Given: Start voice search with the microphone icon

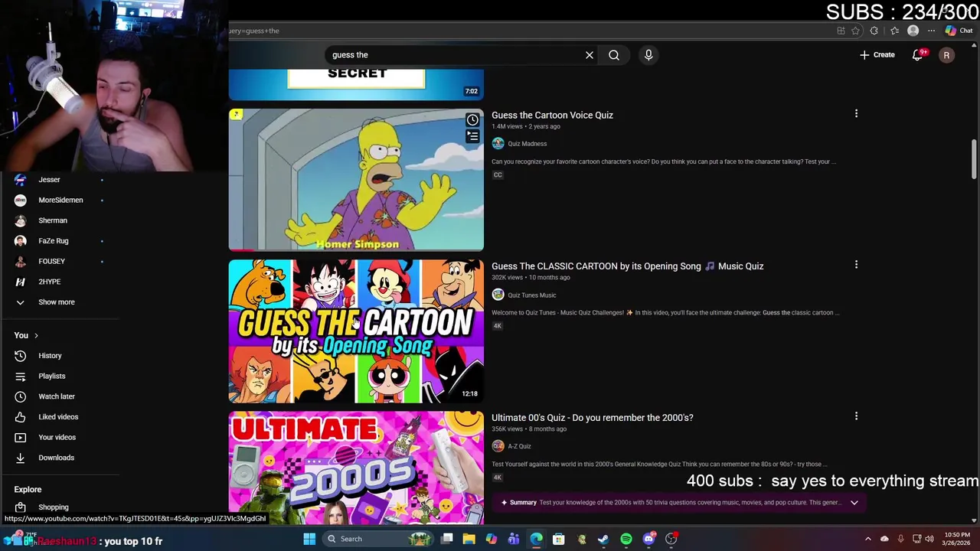Looking at the screenshot, I should tap(648, 55).
